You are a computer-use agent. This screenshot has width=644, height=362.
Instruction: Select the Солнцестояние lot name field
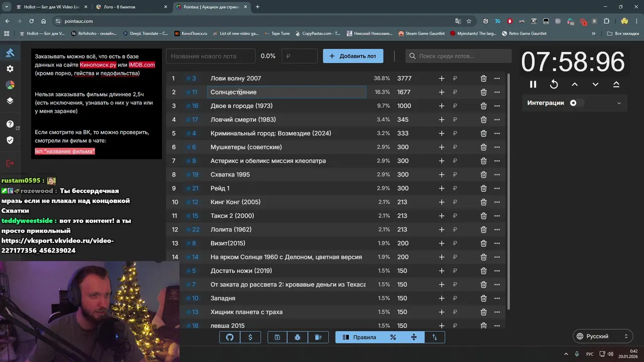coord(286,92)
